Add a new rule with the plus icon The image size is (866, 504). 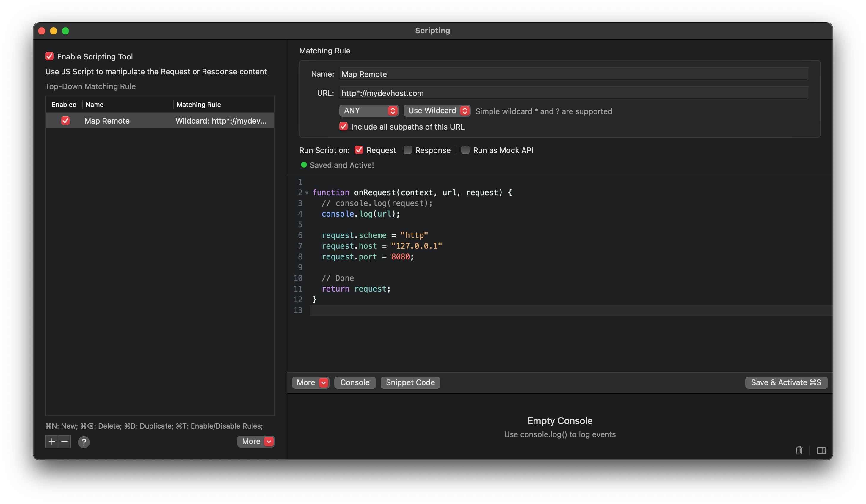(x=51, y=442)
